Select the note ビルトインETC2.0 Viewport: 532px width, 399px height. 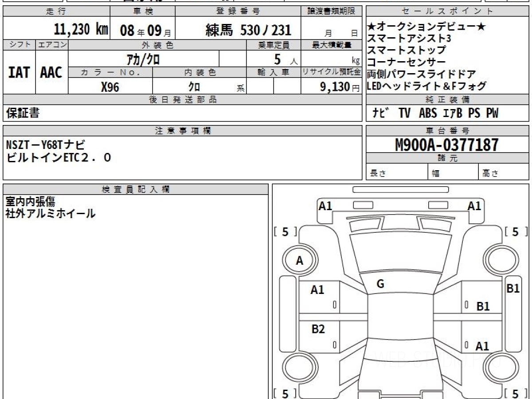pyautogui.click(x=59, y=157)
